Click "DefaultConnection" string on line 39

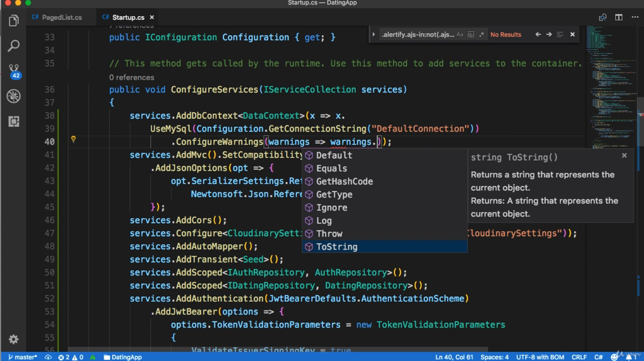[x=420, y=129]
